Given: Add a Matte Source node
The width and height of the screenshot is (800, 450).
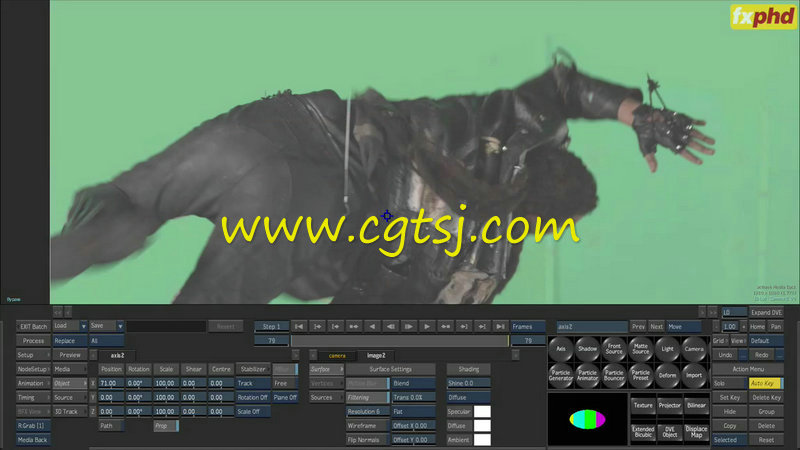Looking at the screenshot, I should click(x=641, y=349).
